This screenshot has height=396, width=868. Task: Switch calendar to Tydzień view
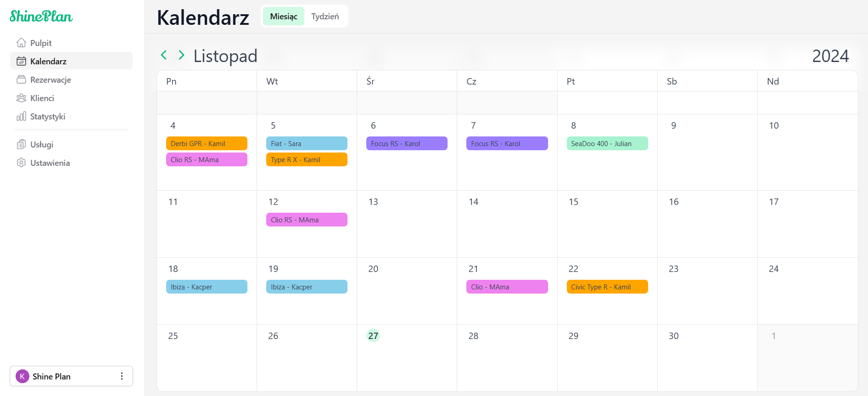(x=325, y=17)
